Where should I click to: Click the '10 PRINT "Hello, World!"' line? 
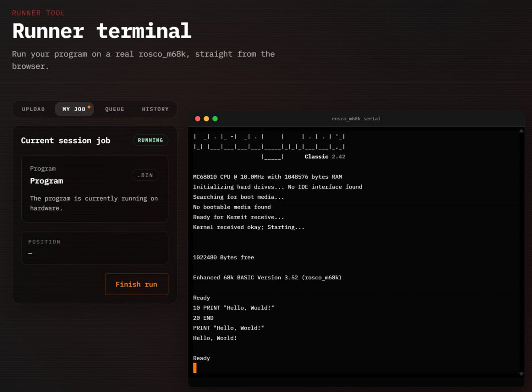(x=234, y=308)
